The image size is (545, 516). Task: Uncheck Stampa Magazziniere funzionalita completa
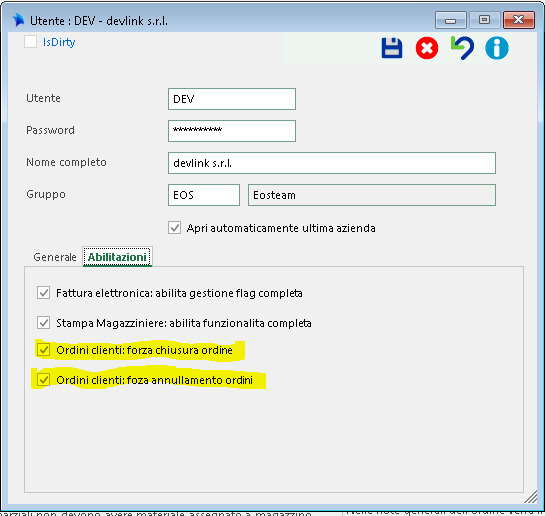coord(43,323)
